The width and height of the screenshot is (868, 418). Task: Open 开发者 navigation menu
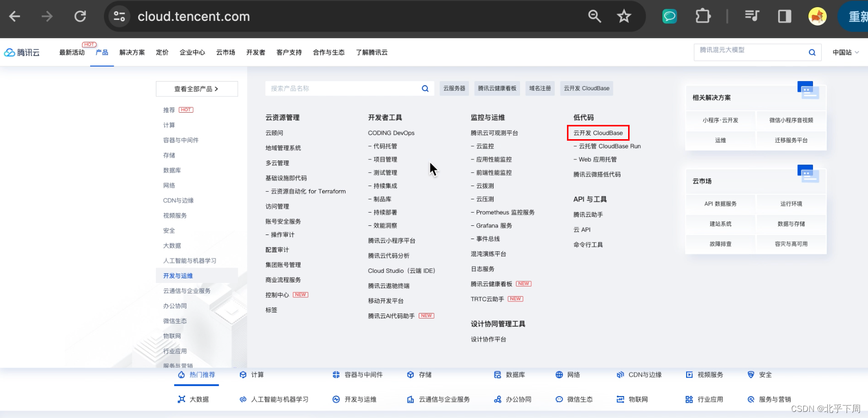point(256,53)
